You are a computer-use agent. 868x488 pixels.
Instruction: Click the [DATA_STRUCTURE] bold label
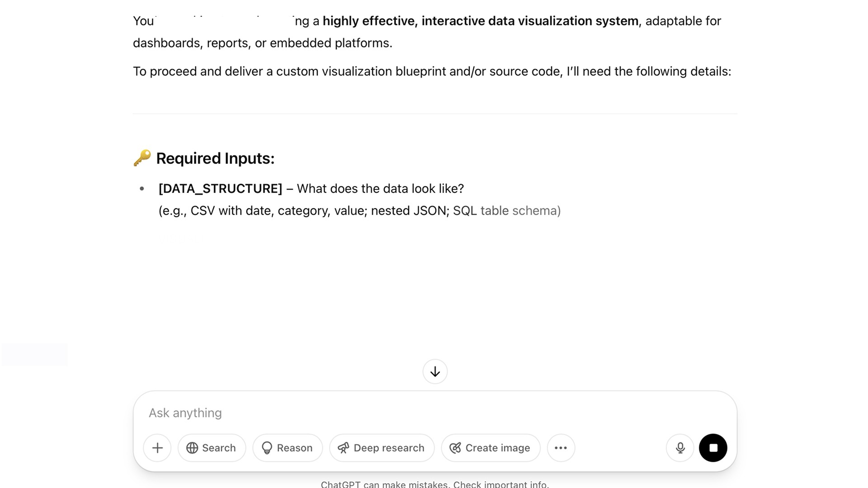(220, 189)
